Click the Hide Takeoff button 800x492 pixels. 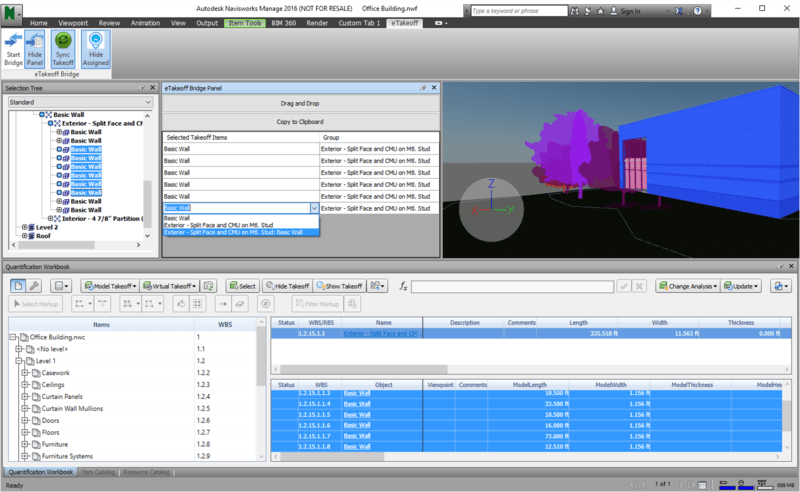(x=287, y=286)
